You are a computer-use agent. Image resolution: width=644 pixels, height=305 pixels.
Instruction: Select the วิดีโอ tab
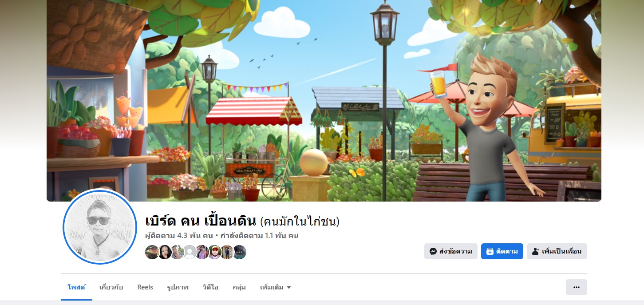pos(210,287)
